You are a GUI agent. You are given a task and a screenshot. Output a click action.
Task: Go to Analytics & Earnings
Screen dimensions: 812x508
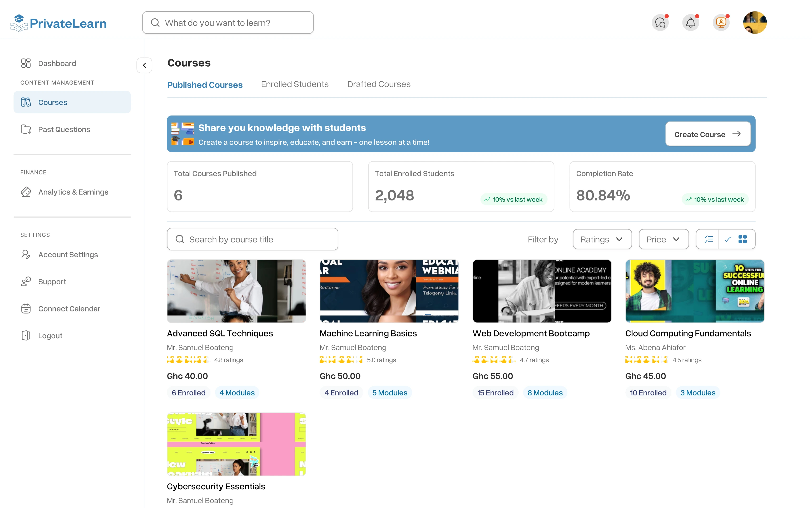coord(73,192)
